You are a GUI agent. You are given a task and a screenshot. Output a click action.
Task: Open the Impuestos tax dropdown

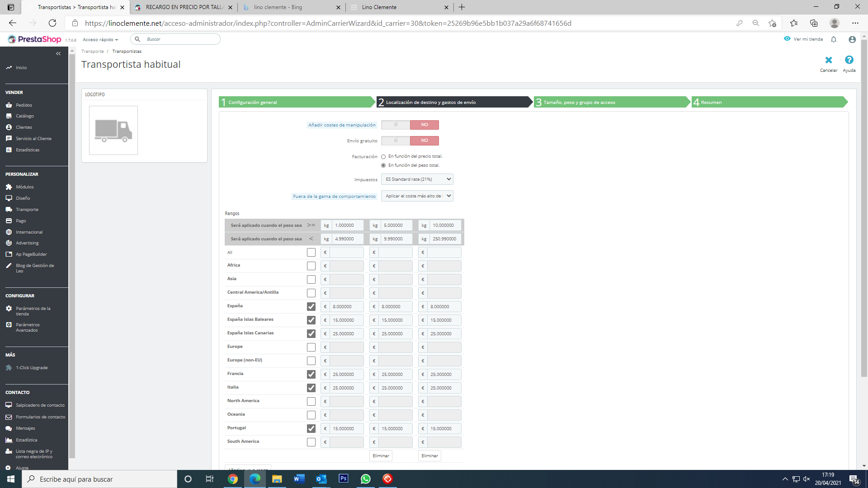[x=417, y=179]
